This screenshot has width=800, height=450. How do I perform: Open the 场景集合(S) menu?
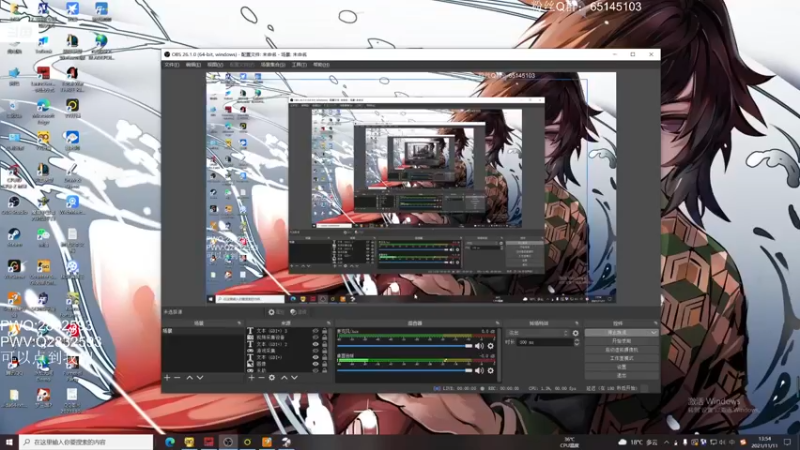coord(272,65)
